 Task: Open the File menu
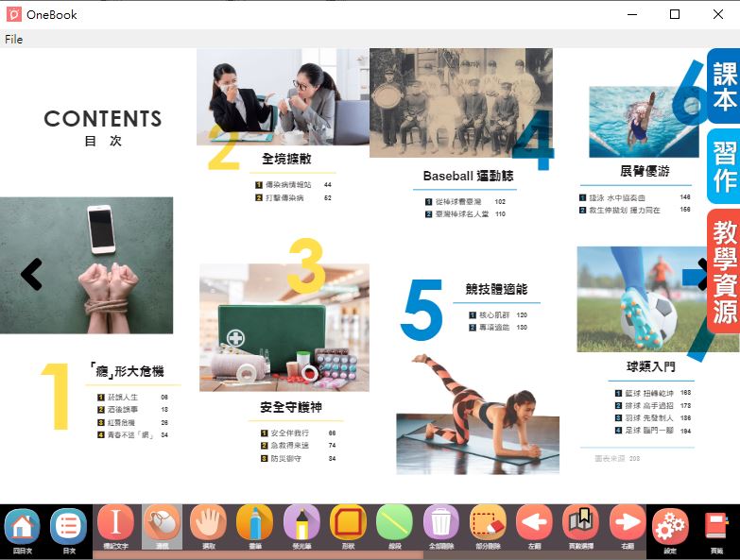13,40
